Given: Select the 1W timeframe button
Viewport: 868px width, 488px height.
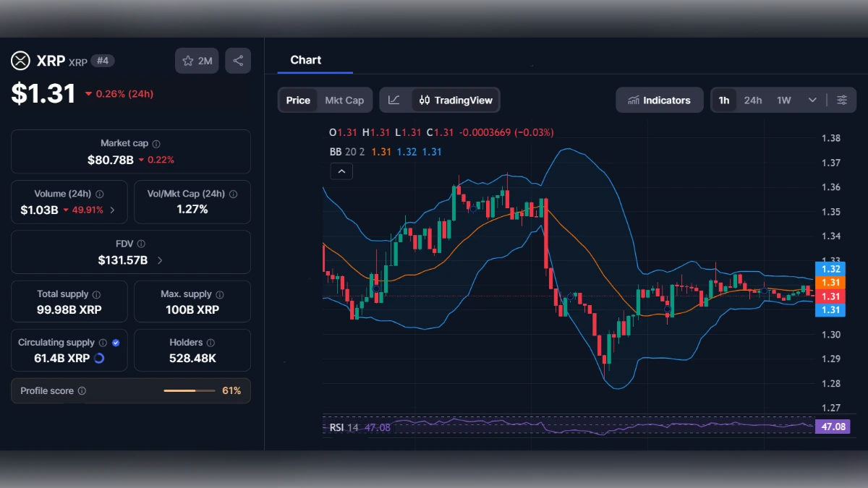Looking at the screenshot, I should 783,100.
